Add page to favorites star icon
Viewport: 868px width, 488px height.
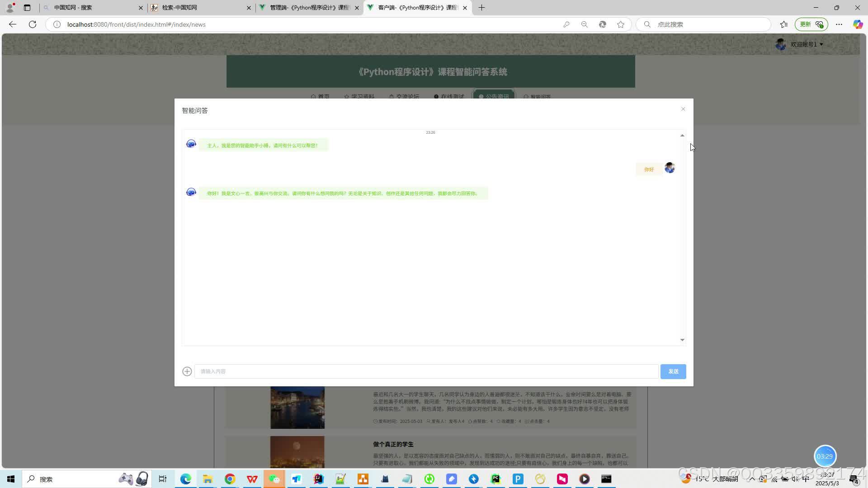point(621,24)
